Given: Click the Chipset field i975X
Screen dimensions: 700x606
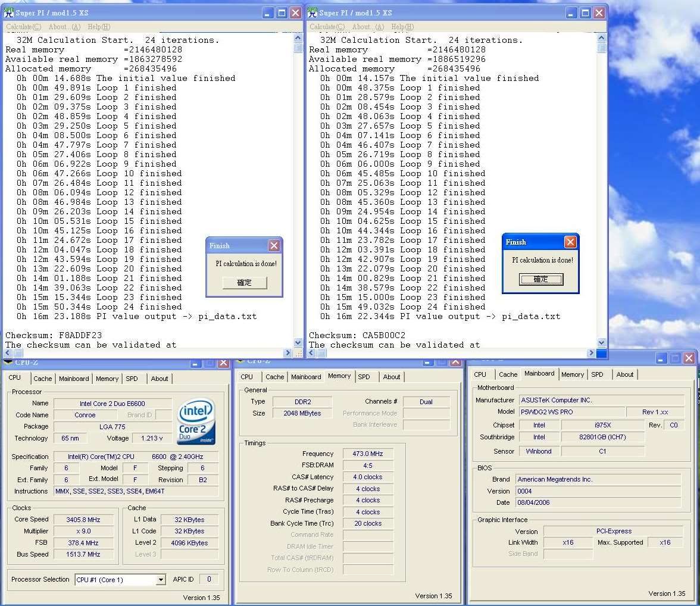Looking at the screenshot, I should click(602, 425).
